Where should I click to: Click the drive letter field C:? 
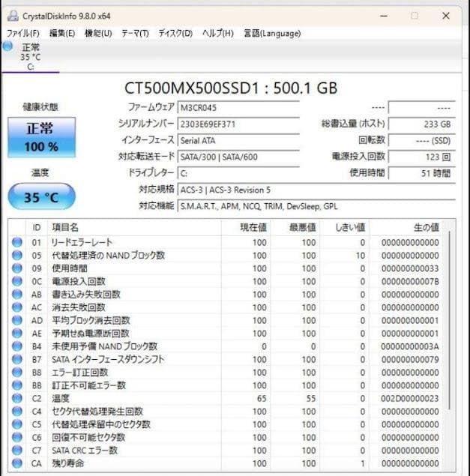coord(238,173)
